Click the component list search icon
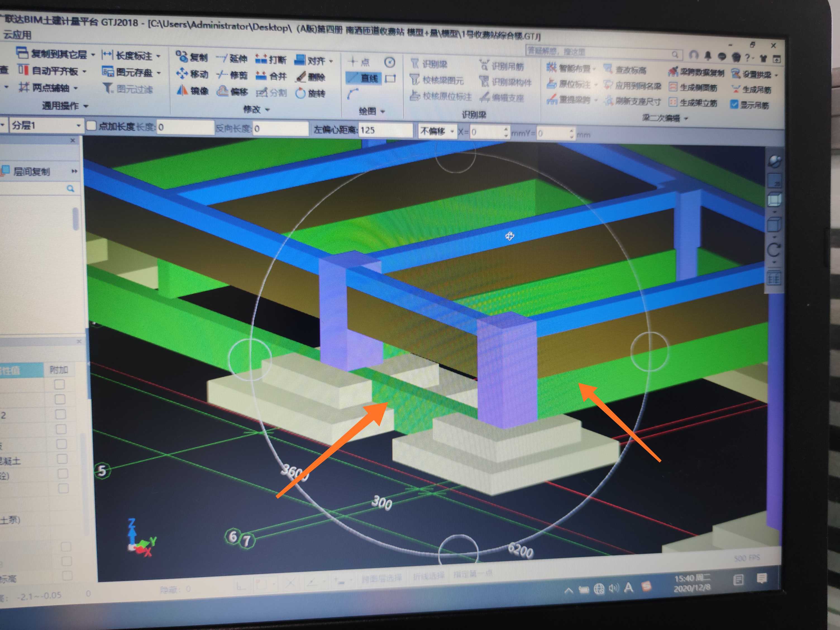Viewport: 840px width, 630px height. tap(71, 189)
